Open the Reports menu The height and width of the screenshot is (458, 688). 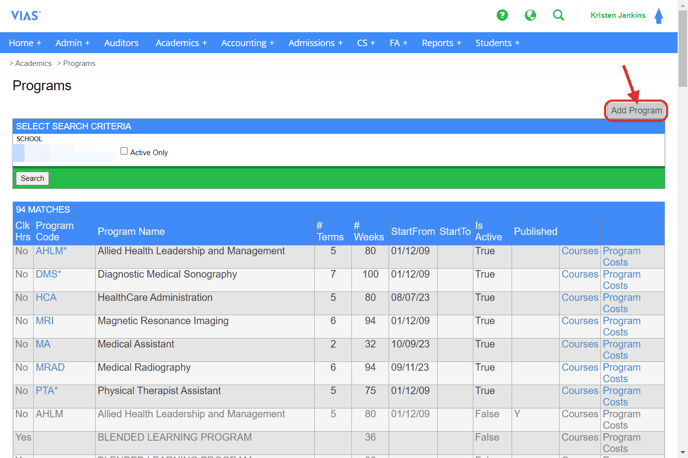coord(441,43)
